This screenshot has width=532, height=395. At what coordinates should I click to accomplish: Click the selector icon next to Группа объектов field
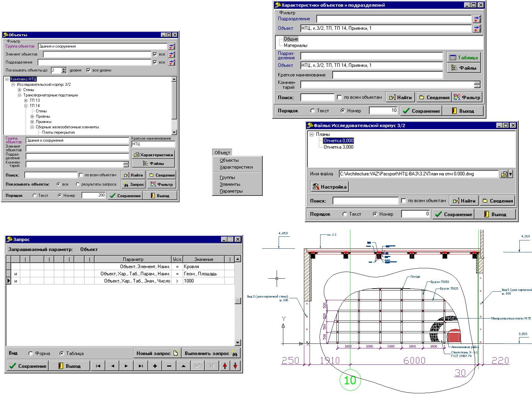[172, 47]
